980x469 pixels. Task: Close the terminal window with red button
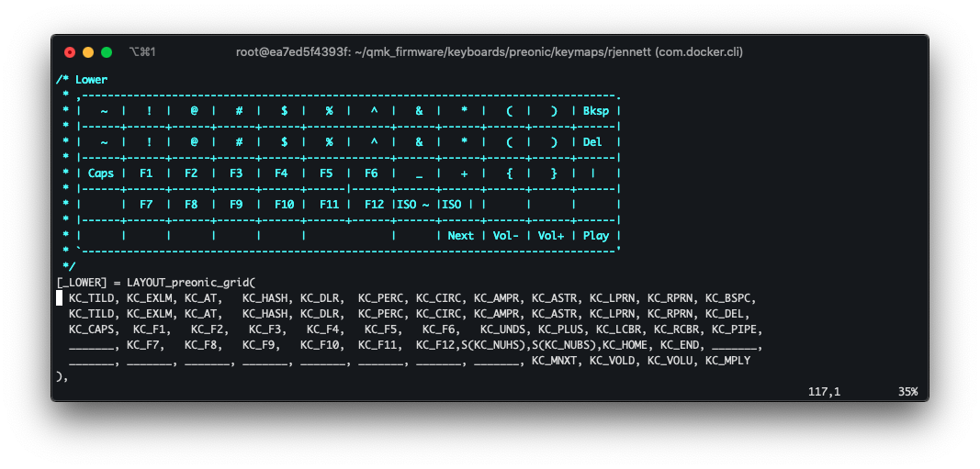tap(70, 52)
